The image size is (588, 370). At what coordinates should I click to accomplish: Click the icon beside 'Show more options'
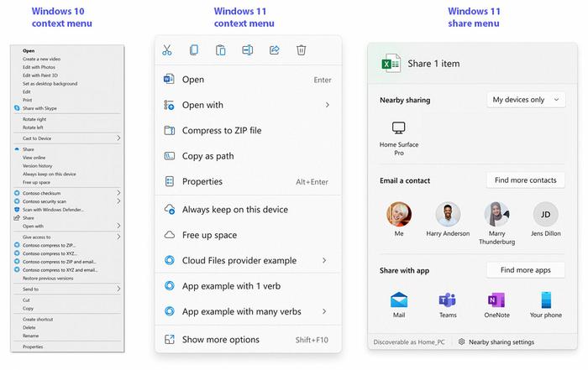[170, 339]
